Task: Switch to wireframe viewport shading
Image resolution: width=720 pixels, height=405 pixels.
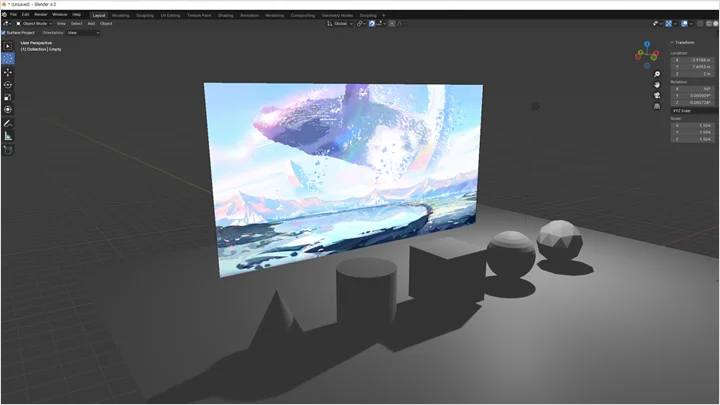Action: (x=709, y=23)
